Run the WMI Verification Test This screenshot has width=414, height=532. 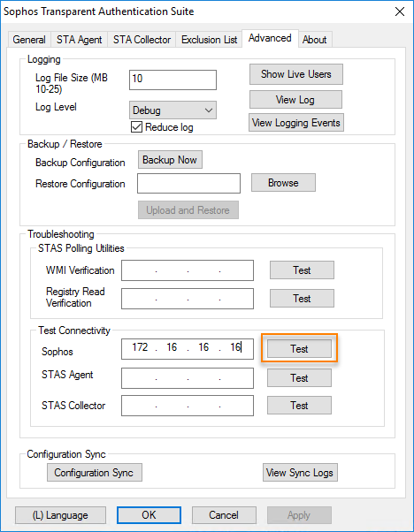[x=302, y=270]
